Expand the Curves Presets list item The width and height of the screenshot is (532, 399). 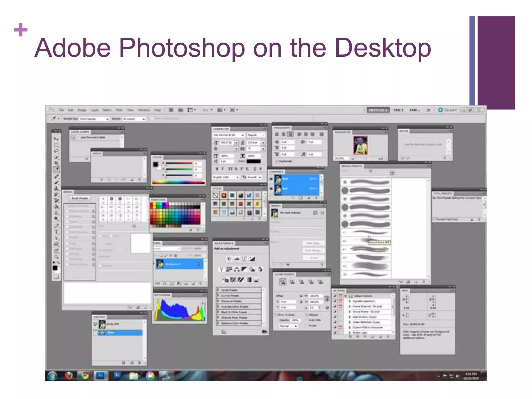pyautogui.click(x=218, y=296)
